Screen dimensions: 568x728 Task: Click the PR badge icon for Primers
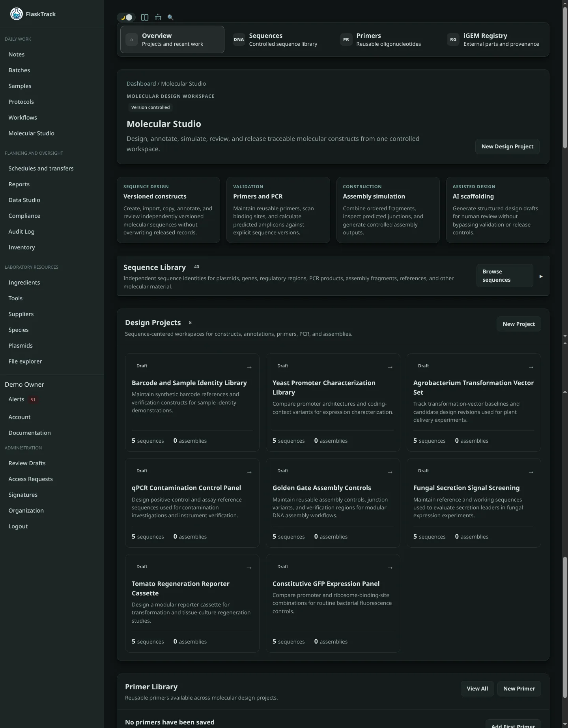(x=346, y=39)
